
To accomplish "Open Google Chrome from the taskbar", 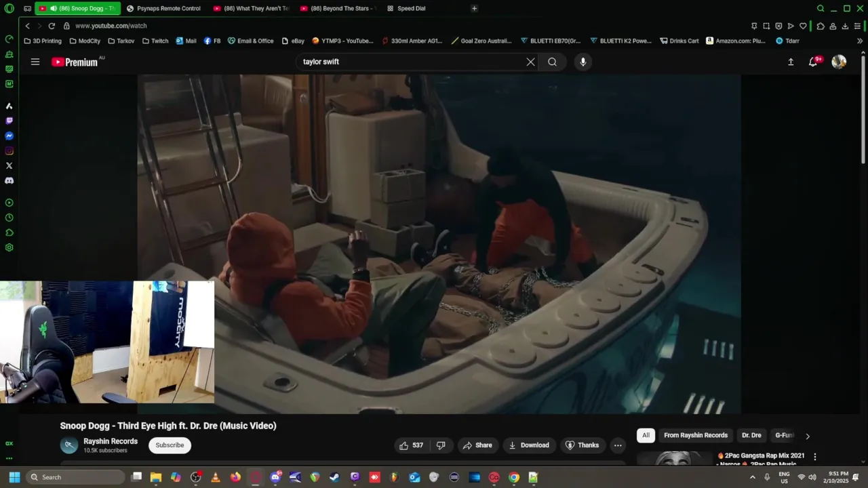I will coord(514,477).
